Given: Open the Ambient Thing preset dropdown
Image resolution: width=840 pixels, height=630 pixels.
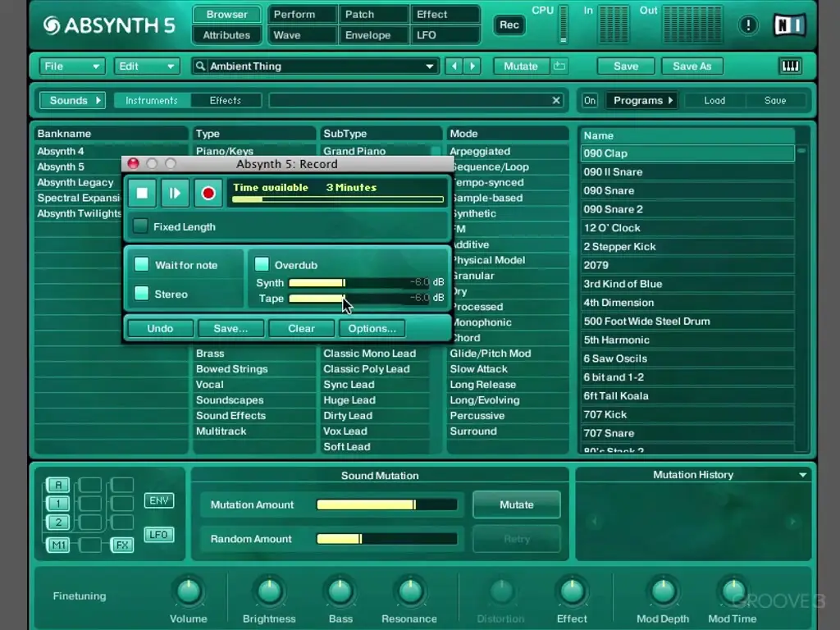Looking at the screenshot, I should click(x=429, y=66).
